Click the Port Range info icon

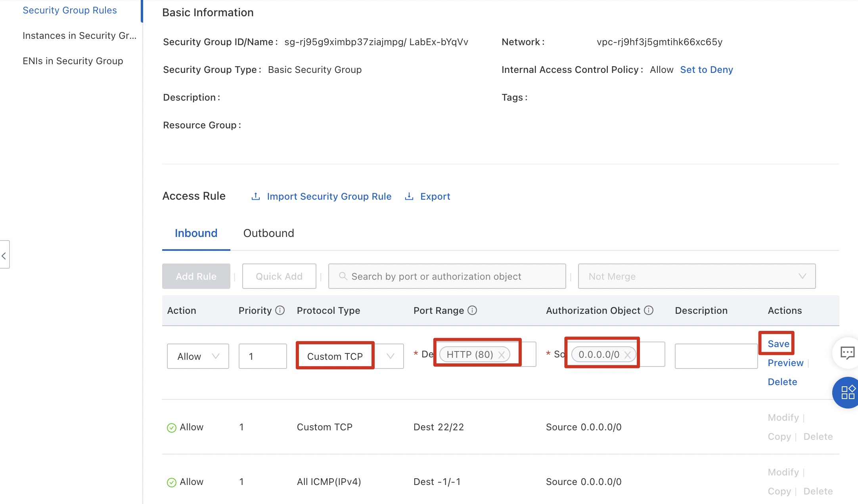pos(472,310)
